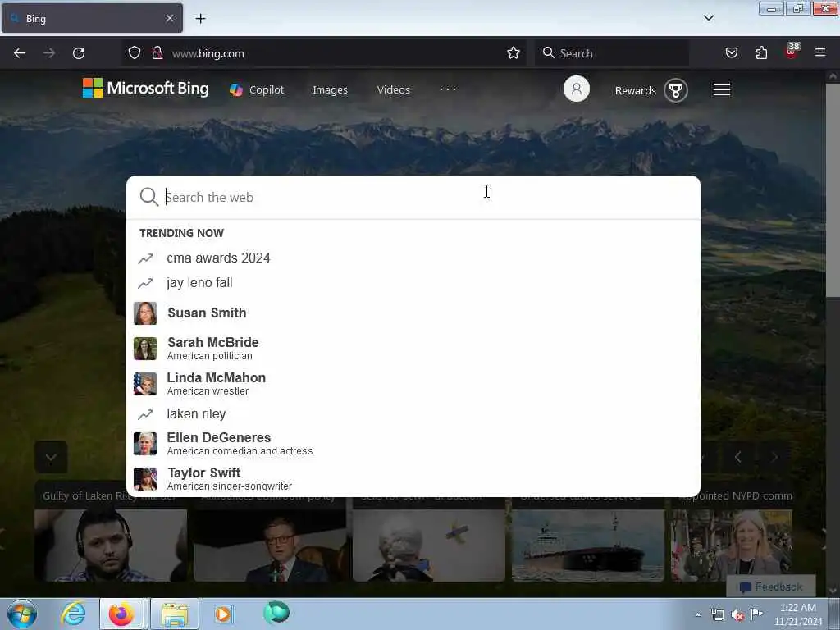Image resolution: width=840 pixels, height=630 pixels.
Task: Click the site security padlock icon
Action: pyautogui.click(x=157, y=53)
